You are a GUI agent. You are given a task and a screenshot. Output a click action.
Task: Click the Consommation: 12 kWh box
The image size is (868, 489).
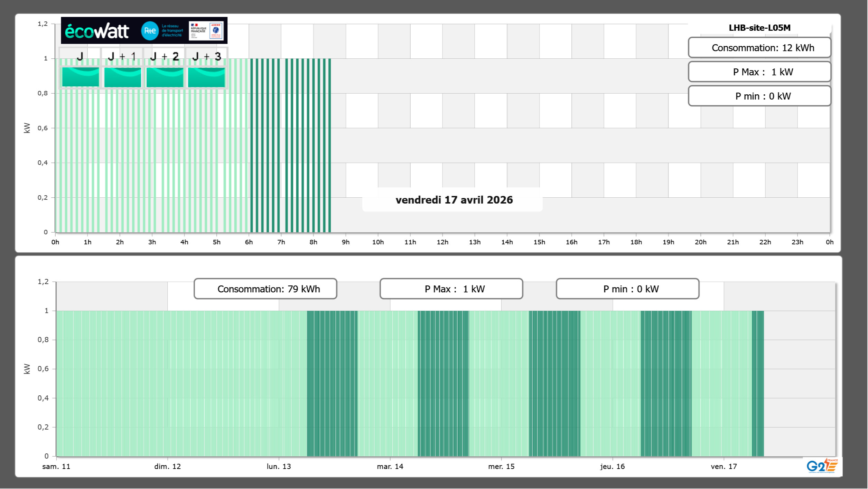click(x=759, y=48)
